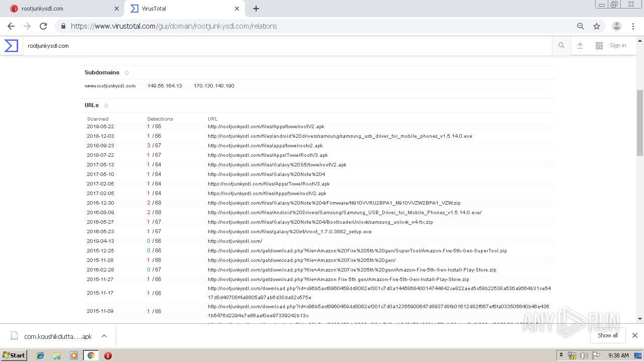Click the Sign in link

coord(618,45)
